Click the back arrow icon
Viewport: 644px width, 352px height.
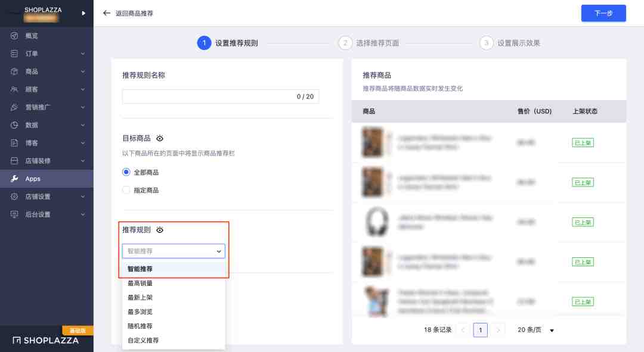pyautogui.click(x=107, y=13)
